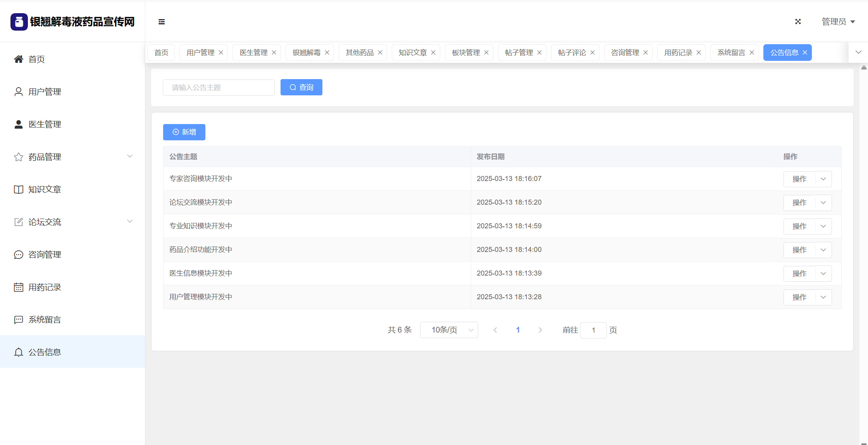
Task: Close the active 公告信息 tab
Action: click(805, 53)
